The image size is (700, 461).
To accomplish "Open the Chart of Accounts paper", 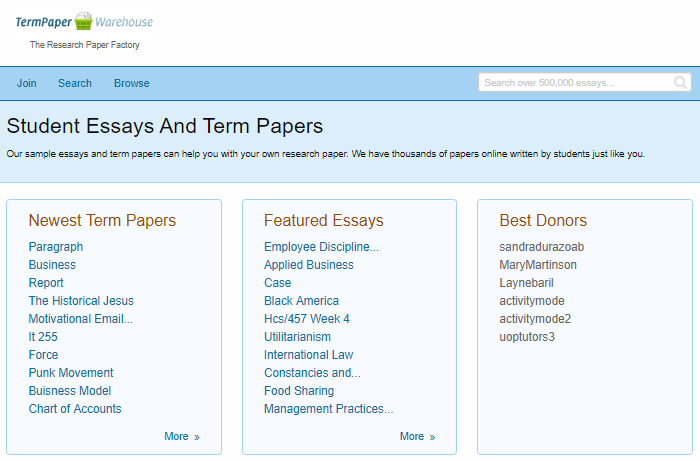I will tap(75, 409).
